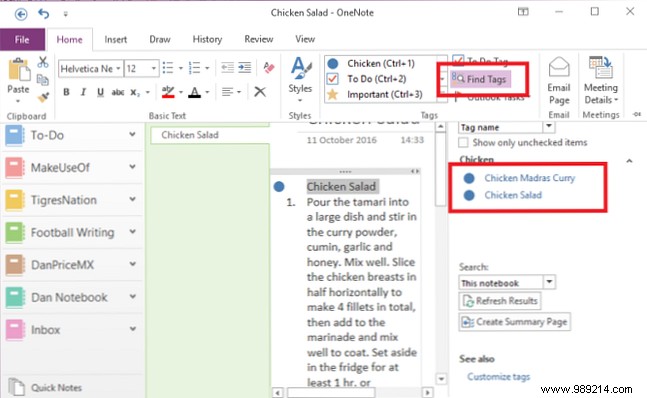
Task: Click the Find Tags button
Action: click(x=480, y=79)
